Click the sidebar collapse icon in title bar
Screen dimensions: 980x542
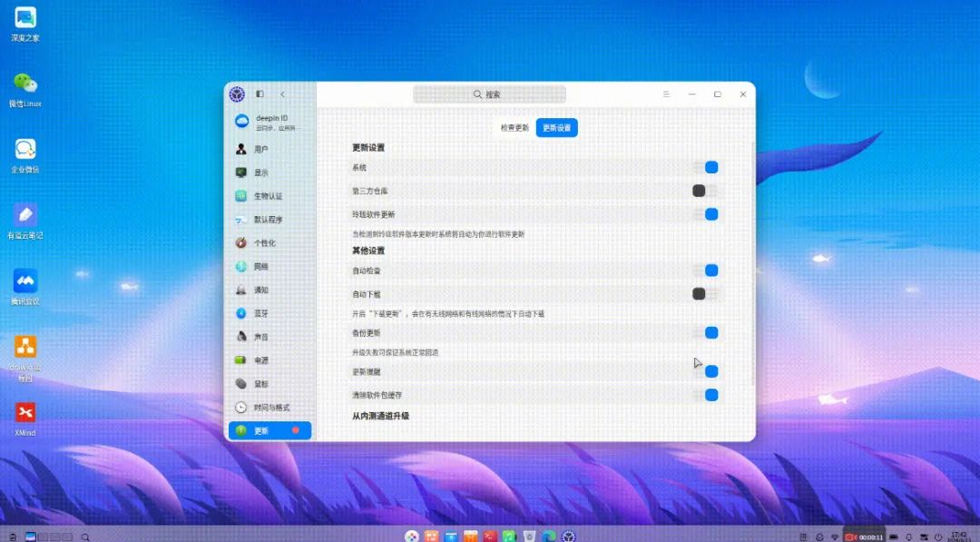pos(260,94)
